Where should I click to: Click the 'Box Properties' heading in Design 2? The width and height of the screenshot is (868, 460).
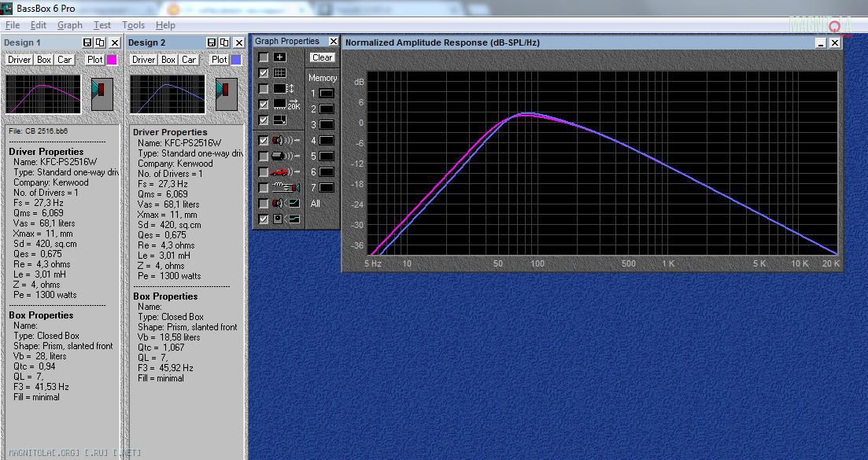pos(165,296)
